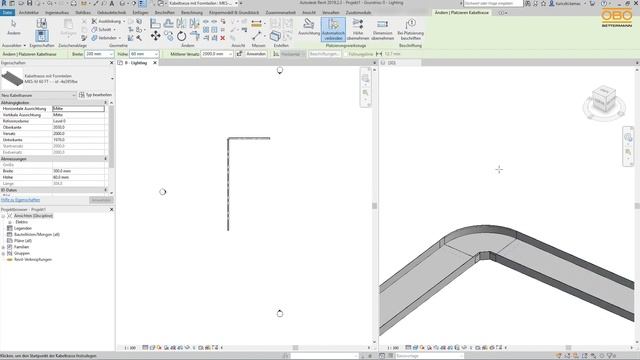This screenshot has width=640, height=360.
Task: Toggle Automatisch verbinden placement tool
Action: [333, 29]
